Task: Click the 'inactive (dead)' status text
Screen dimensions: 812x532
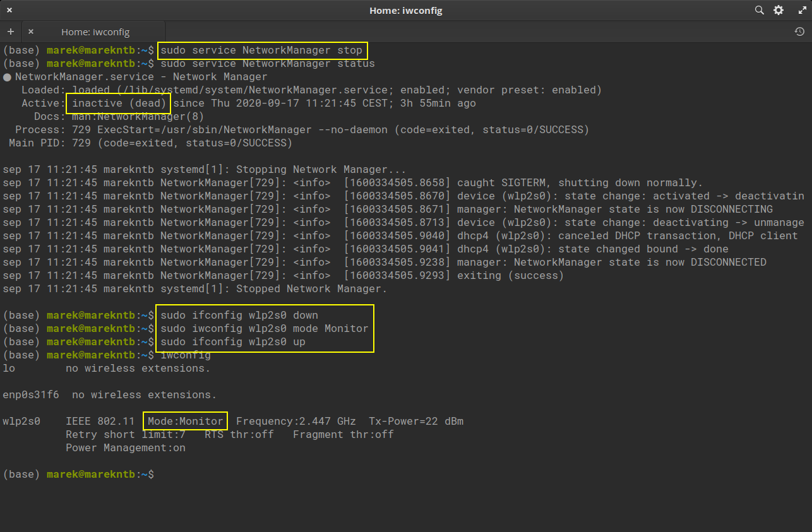Action: (x=119, y=103)
